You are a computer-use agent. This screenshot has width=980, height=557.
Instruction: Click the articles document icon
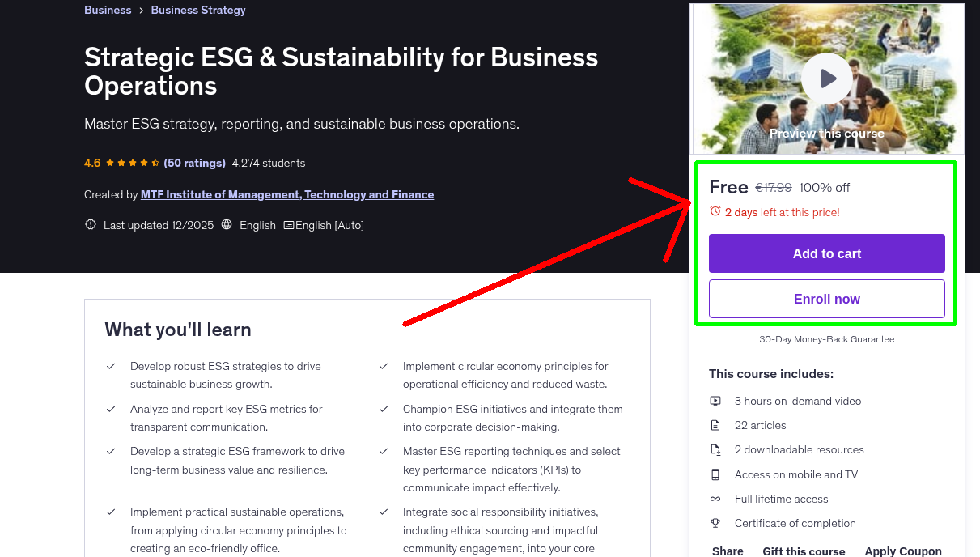(x=715, y=425)
